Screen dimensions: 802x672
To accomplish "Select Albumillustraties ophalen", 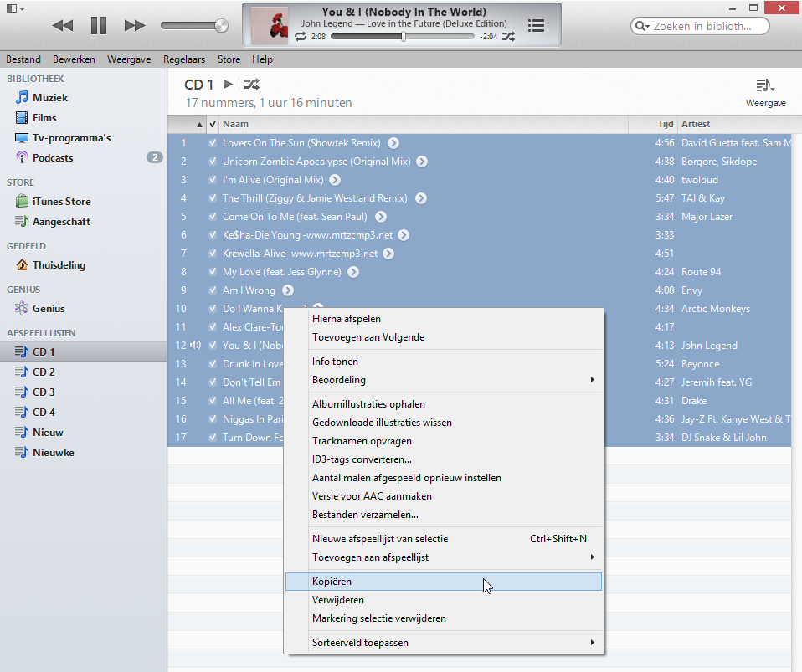I will 444,404.
